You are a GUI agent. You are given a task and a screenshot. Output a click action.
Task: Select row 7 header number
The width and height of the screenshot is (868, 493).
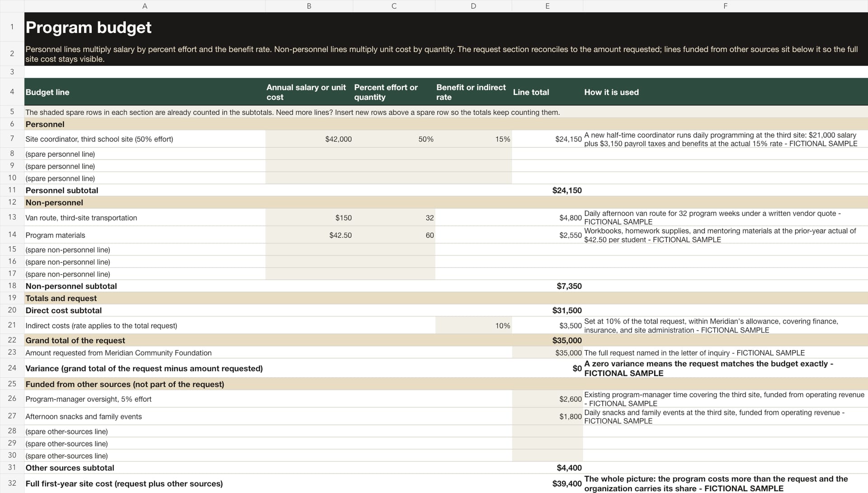(x=12, y=139)
